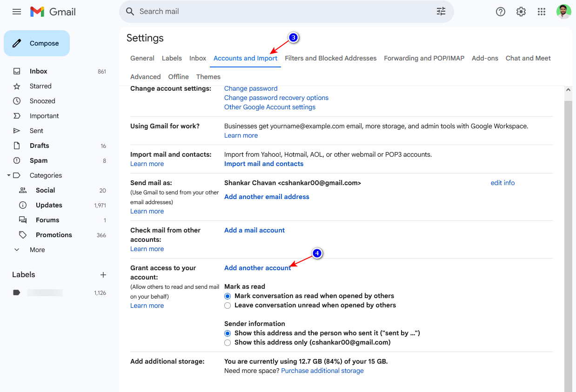Switch to the Labels tab
This screenshot has height=392, width=576.
pyautogui.click(x=172, y=58)
